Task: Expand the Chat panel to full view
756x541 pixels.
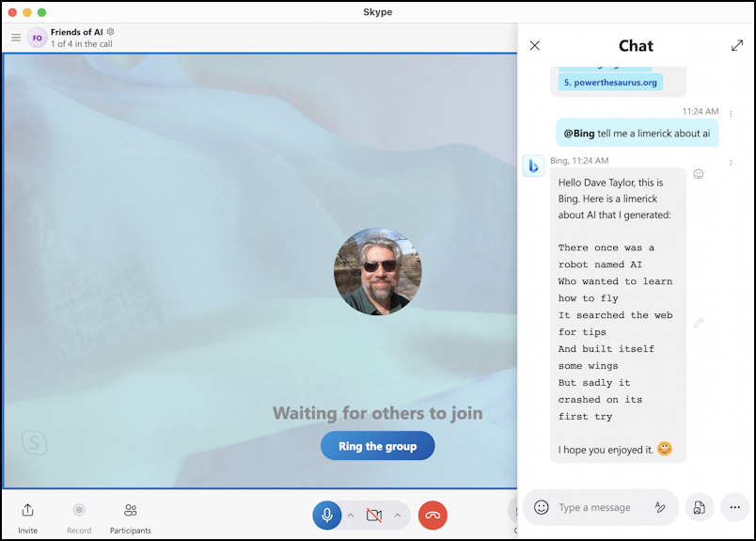Action: coord(736,45)
